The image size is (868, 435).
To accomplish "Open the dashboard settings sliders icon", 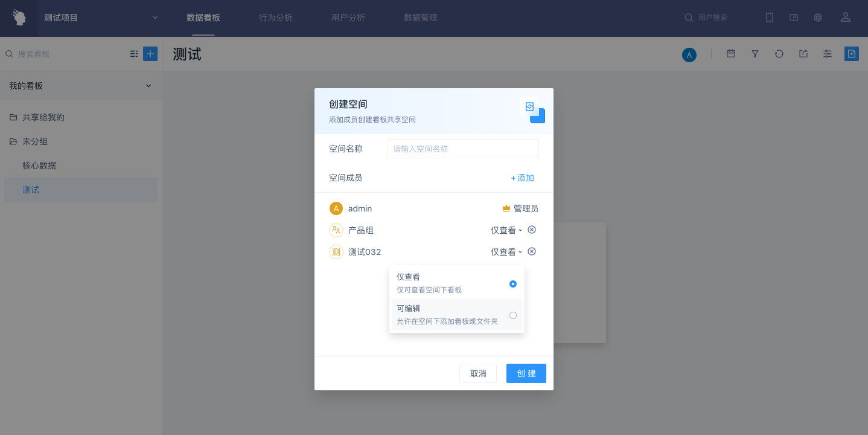I will 827,54.
